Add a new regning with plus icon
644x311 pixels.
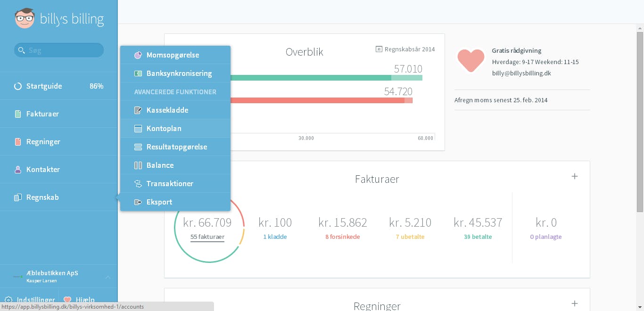pyautogui.click(x=574, y=303)
